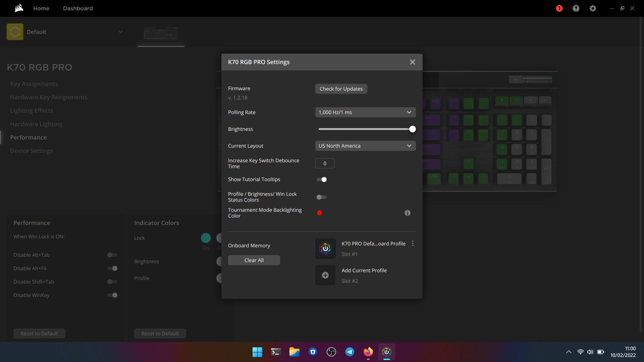Click the Clear All button
Image resolution: width=644 pixels, height=362 pixels.
pos(254,260)
